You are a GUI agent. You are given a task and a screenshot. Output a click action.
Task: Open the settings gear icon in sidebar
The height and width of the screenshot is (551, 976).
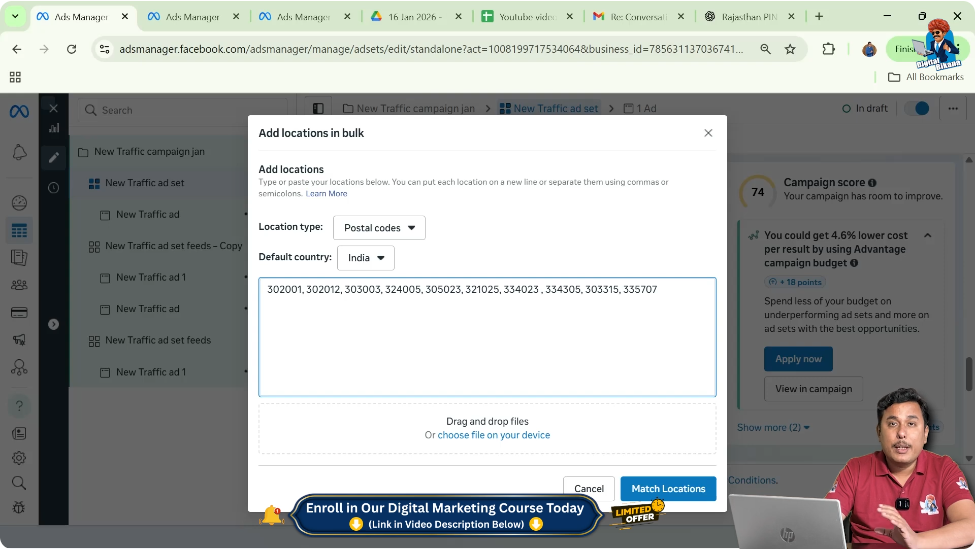tap(19, 458)
